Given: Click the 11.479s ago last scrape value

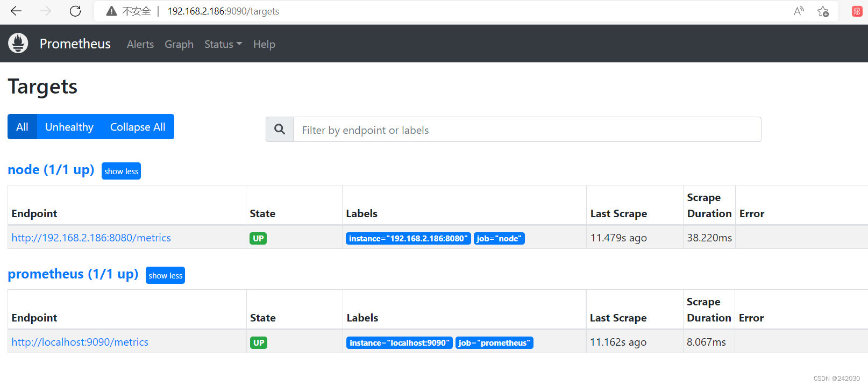Looking at the screenshot, I should (x=618, y=238).
